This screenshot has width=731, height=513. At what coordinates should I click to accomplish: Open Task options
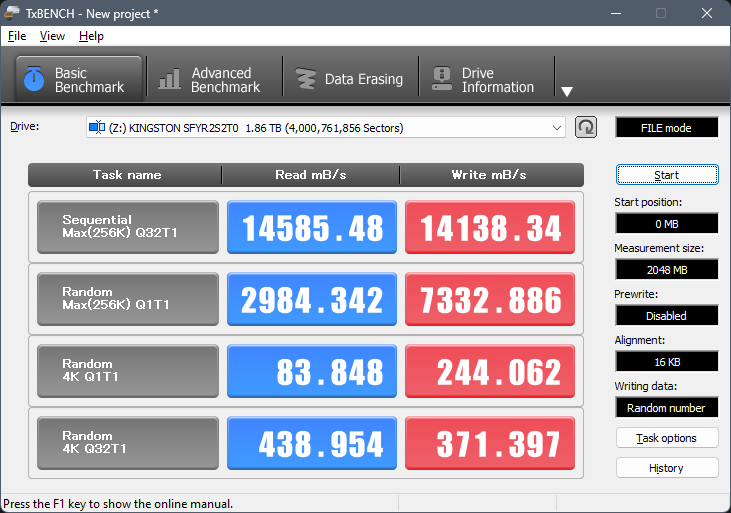pyautogui.click(x=666, y=438)
